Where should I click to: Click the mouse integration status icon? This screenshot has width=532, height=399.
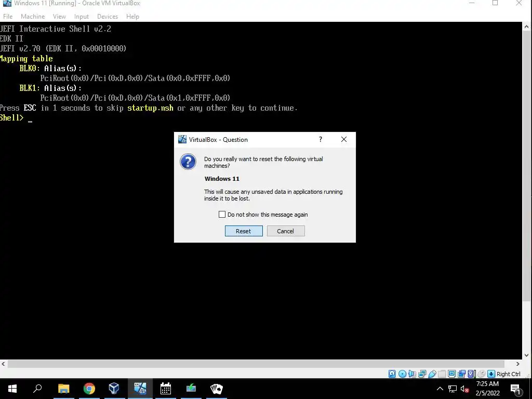pyautogui.click(x=481, y=374)
